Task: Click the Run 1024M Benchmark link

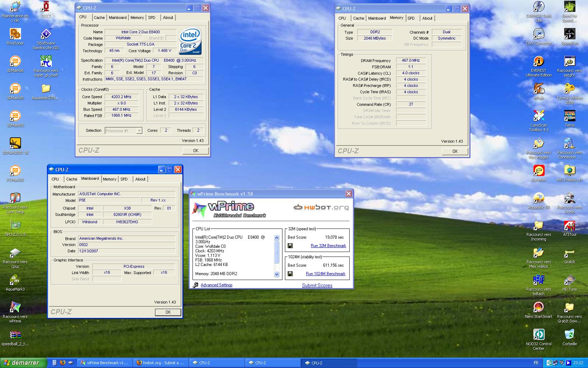Action: pos(325,274)
